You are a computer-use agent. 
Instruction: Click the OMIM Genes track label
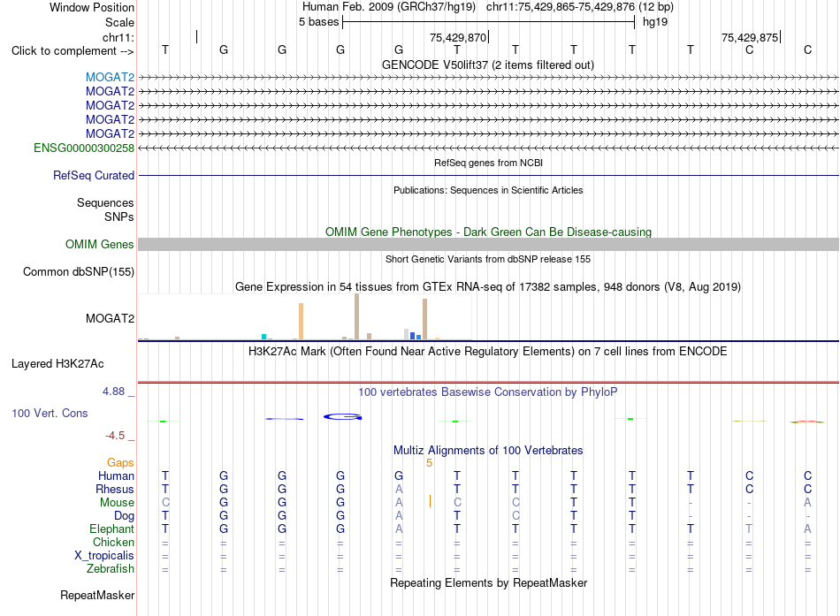100,244
